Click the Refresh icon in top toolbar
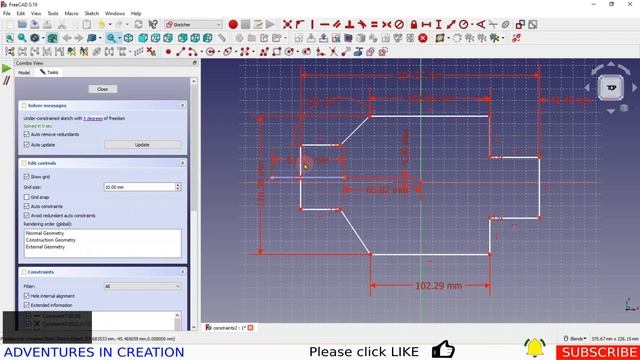This screenshot has height=360, width=640. pyautogui.click(x=138, y=24)
